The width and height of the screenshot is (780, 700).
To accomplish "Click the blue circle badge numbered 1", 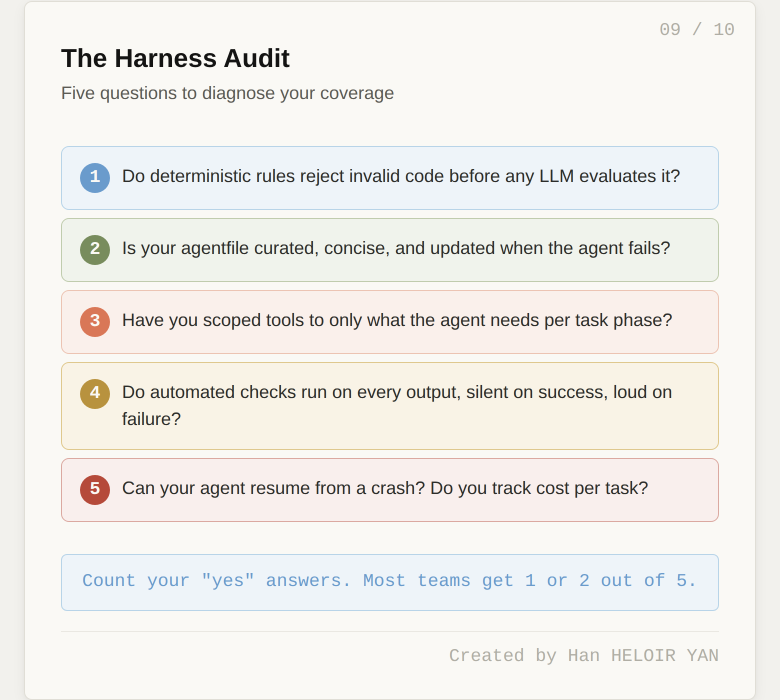I will pos(94,177).
